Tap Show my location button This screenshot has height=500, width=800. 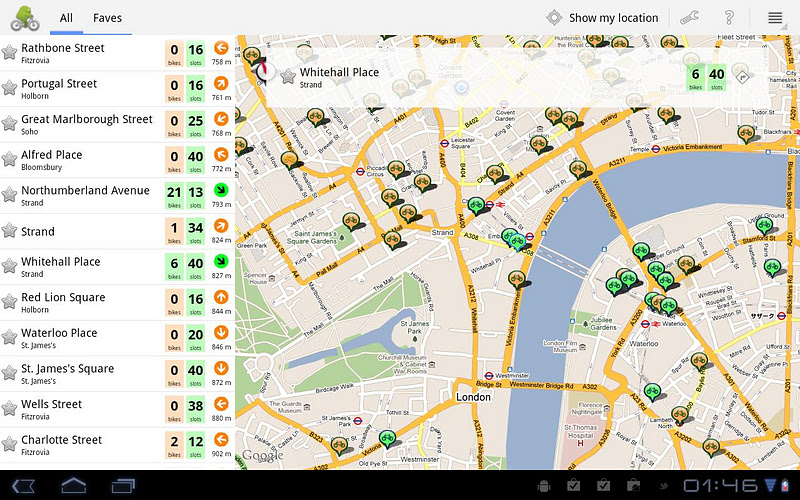pos(602,18)
